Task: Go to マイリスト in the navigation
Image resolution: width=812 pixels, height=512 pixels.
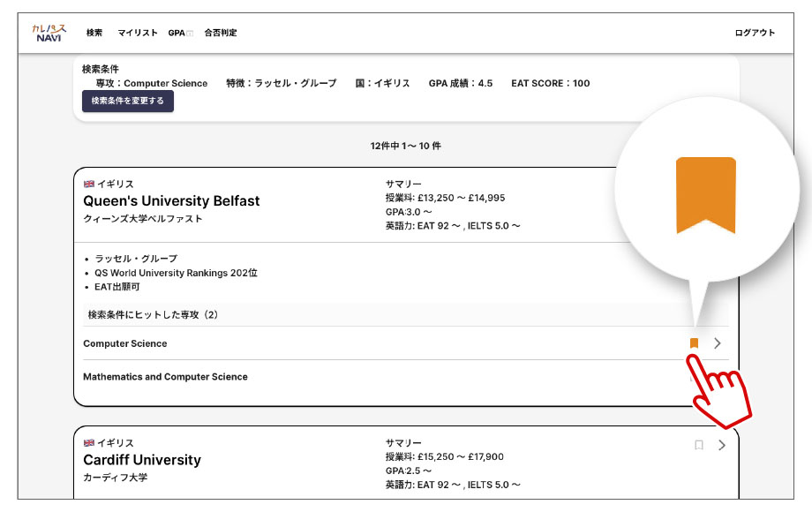Action: (x=137, y=34)
